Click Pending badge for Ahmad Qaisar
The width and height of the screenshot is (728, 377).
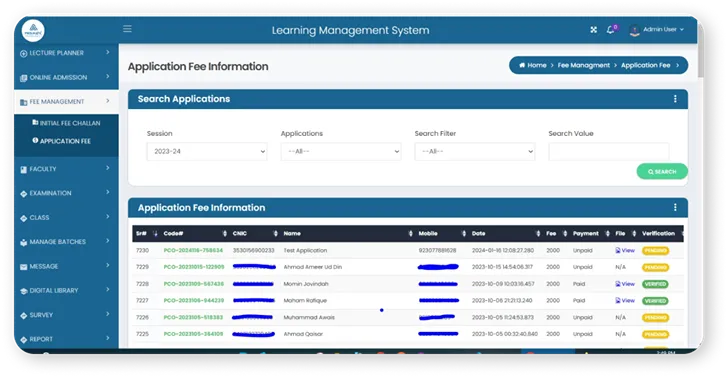pos(655,334)
